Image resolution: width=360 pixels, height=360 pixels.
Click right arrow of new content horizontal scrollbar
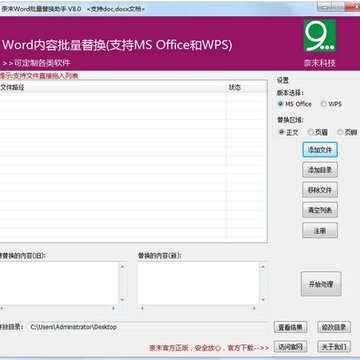pos(254,308)
